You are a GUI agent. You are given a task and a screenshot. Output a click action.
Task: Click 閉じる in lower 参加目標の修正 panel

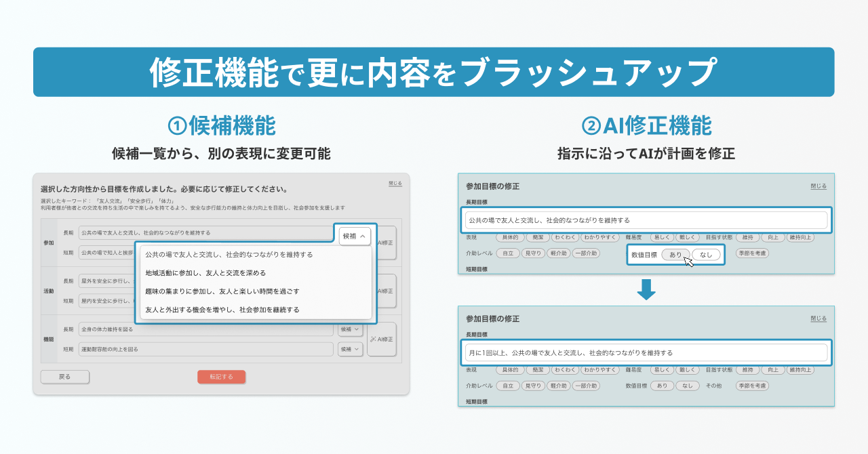(818, 318)
